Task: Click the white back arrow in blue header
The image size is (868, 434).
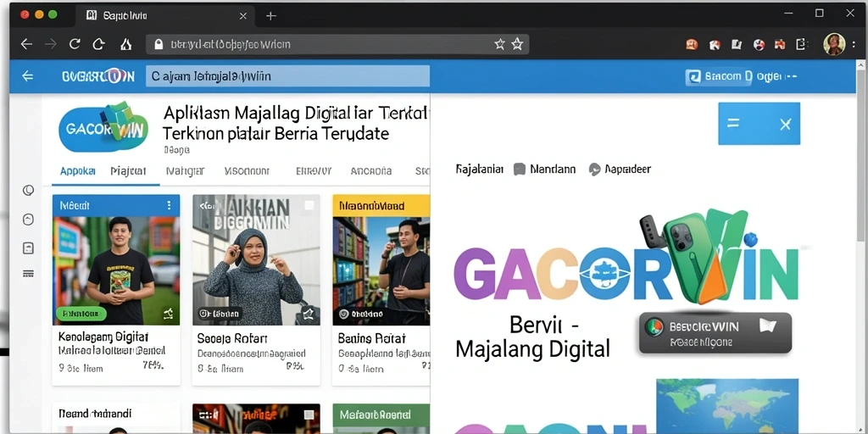Action: coord(27,75)
